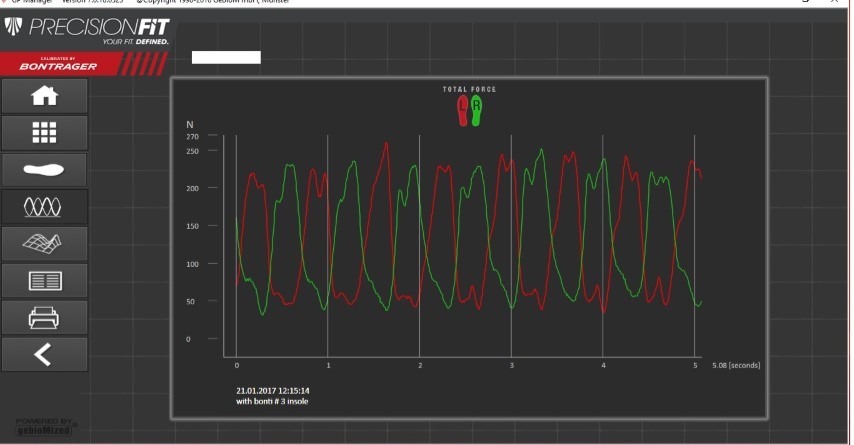Select the 1 second marker on time axis

(x=328, y=366)
